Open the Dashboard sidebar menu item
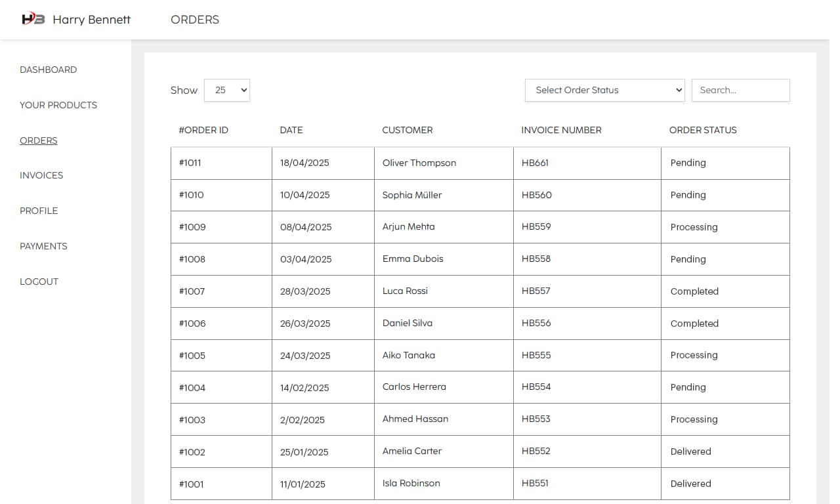This screenshot has width=840, height=504. (x=48, y=70)
